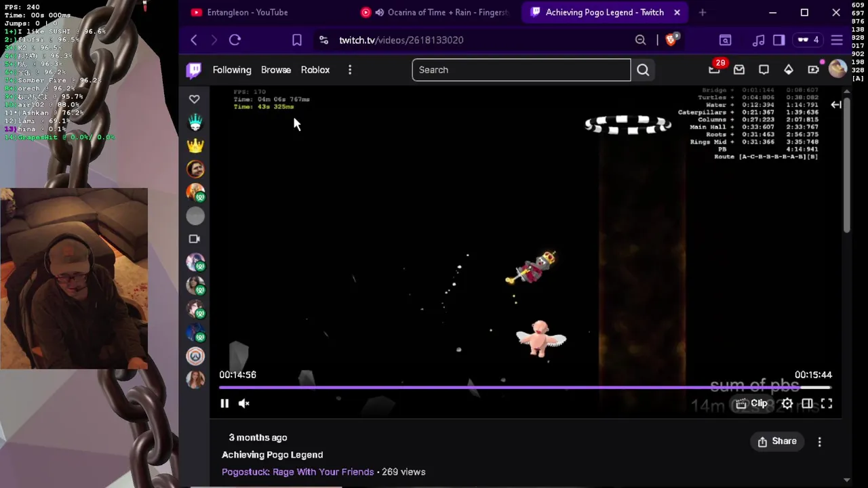
Task: Open the Twitch inbox tray icon
Action: click(739, 70)
